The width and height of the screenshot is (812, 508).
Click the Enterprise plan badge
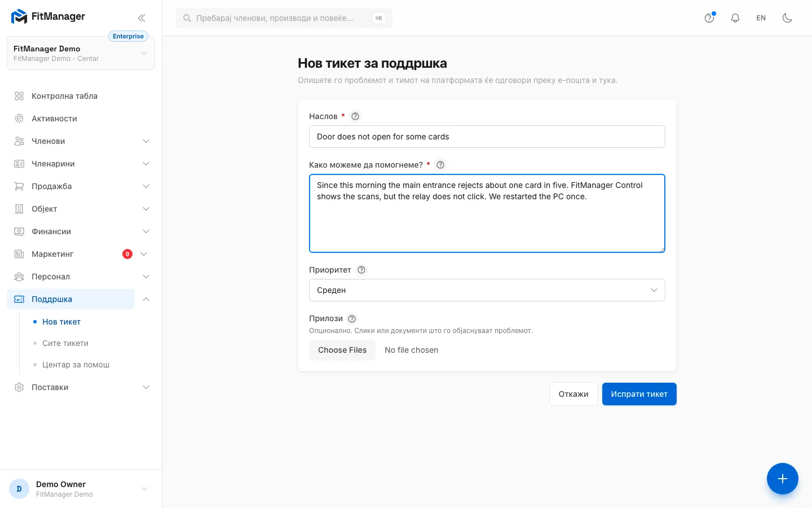[128, 36]
